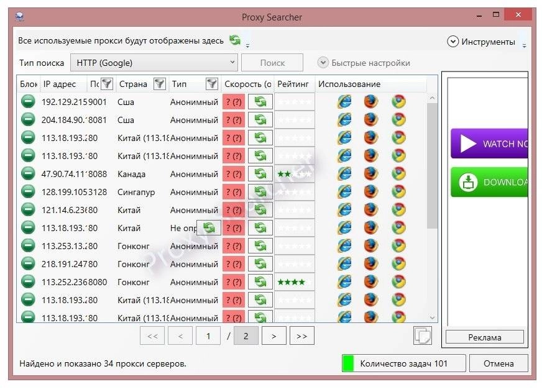Expand the Инструменты menu
The width and height of the screenshot is (547, 392).
[x=481, y=42]
